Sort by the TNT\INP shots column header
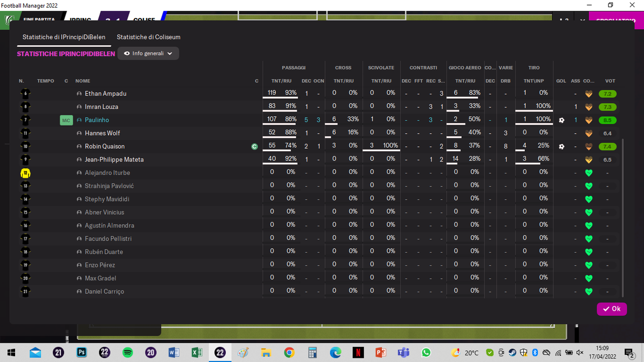Image resolution: width=644 pixels, height=362 pixels. 534,81
